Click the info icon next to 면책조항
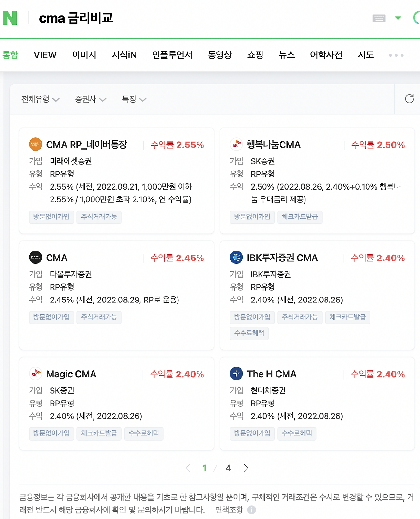Screen dimensions: 420x519 coord(252,510)
